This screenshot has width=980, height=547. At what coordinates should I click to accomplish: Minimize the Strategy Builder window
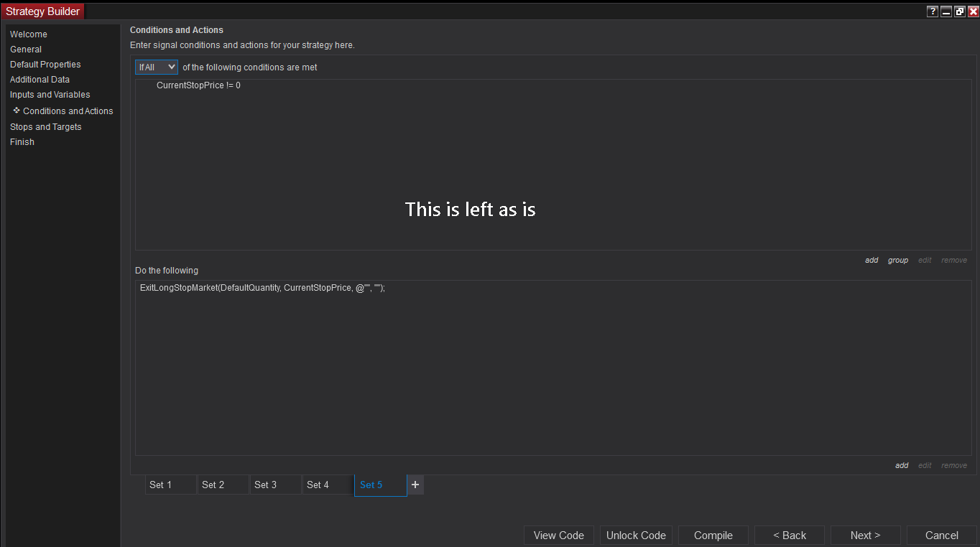point(946,11)
